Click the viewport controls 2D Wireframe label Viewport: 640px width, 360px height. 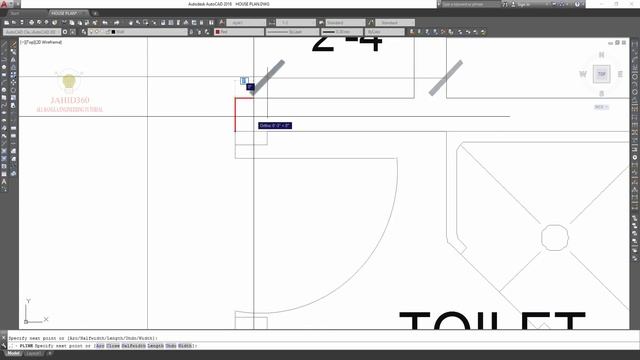coord(50,42)
